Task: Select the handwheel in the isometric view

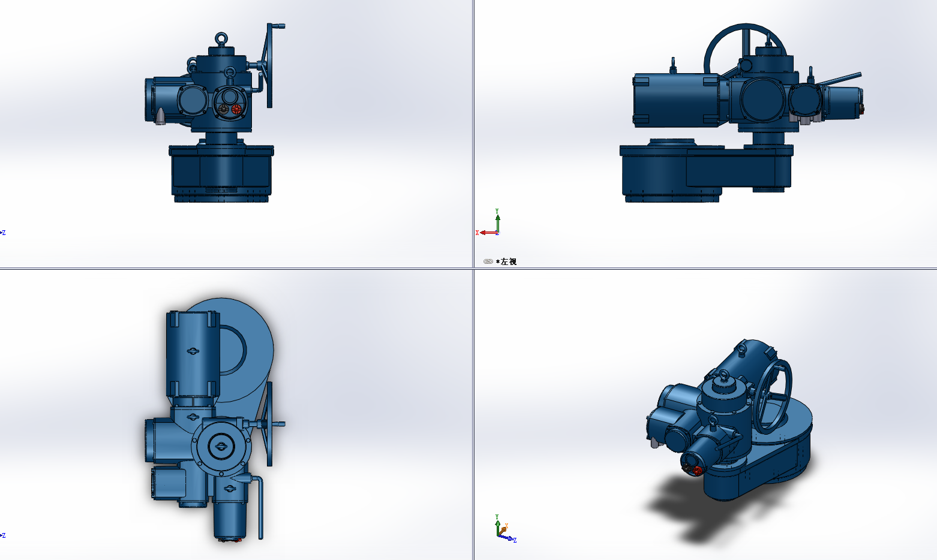Action: [773, 397]
